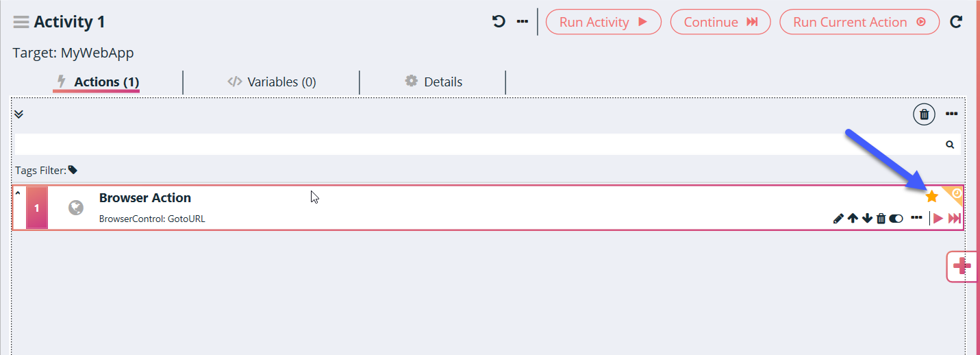The image size is (980, 355).
Task: Run the Browser Action with play icon
Action: click(938, 219)
